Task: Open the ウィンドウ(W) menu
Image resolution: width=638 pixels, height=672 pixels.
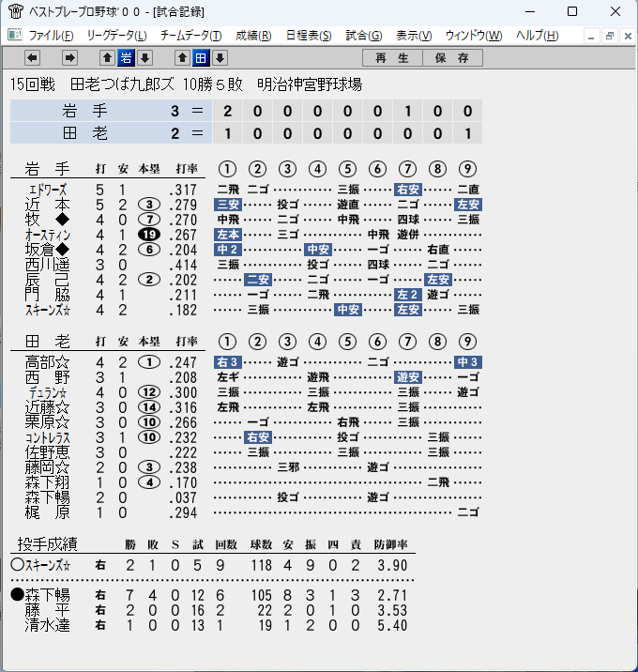Action: [x=474, y=35]
